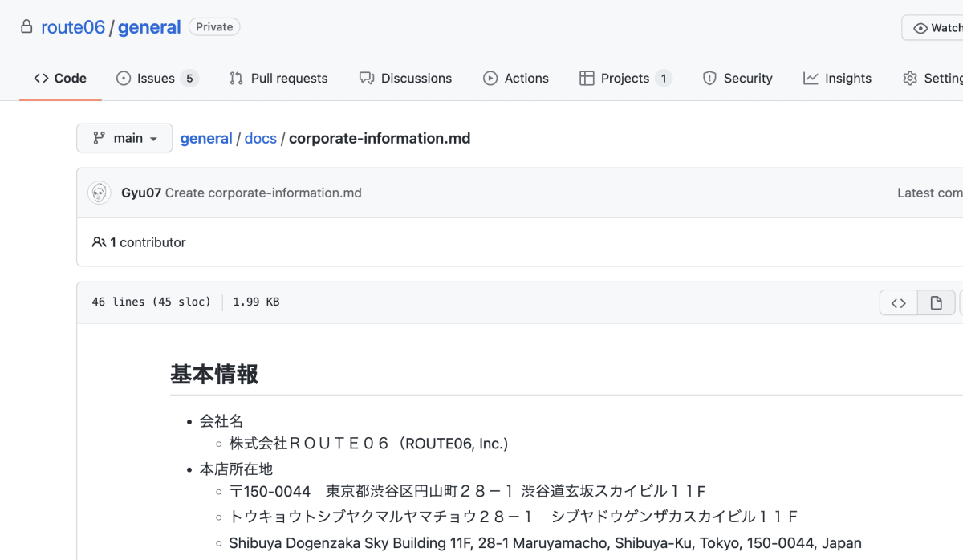
Task: Go to the Discussions tab
Action: 405,78
